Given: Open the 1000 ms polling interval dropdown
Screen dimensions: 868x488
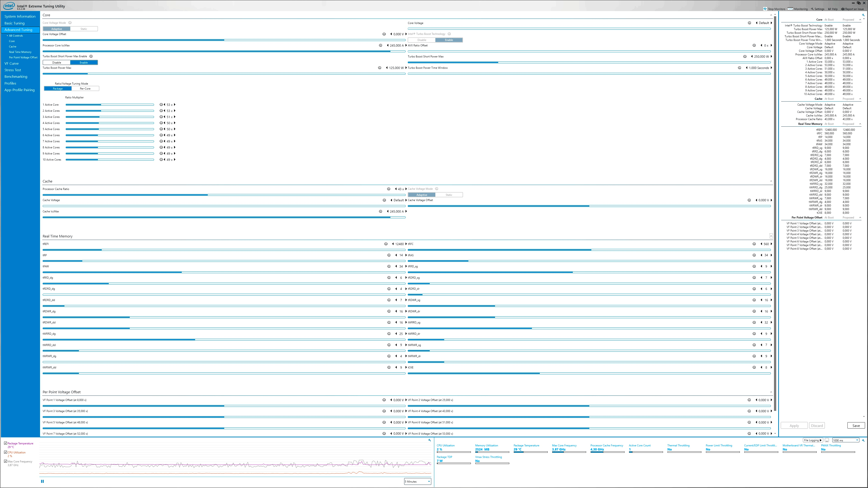Looking at the screenshot, I should [x=846, y=440].
